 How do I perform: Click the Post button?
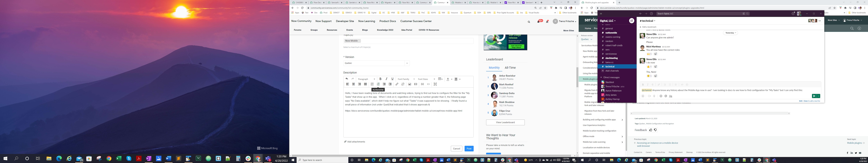coord(469,148)
